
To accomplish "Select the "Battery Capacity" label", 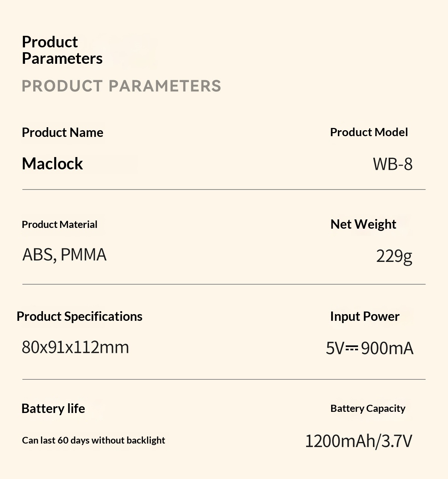I will pos(368,408).
